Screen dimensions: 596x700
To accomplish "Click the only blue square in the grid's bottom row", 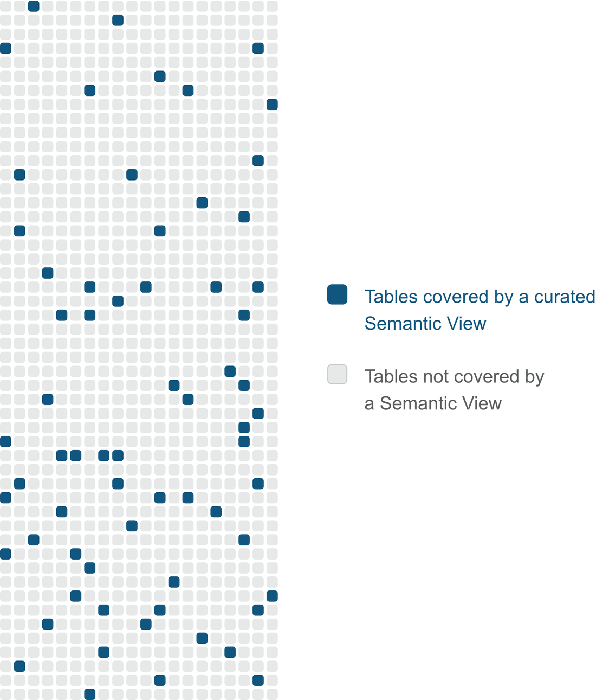I will click(x=90, y=694).
